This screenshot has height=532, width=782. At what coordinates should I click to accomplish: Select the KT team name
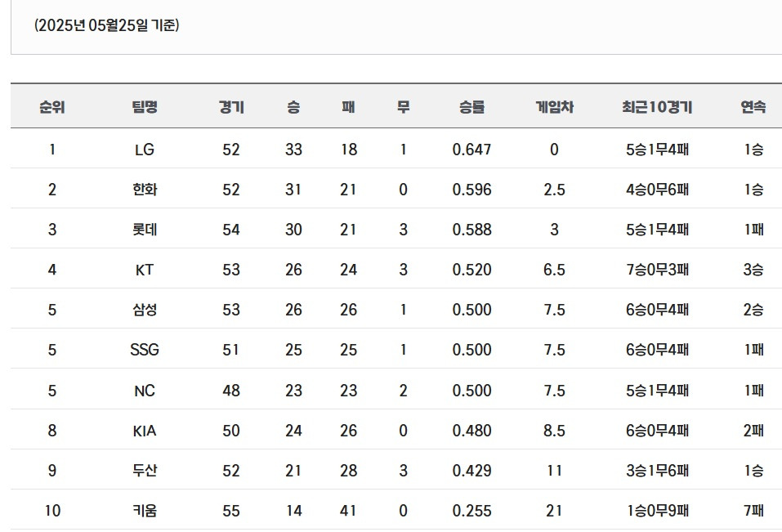pos(145,270)
